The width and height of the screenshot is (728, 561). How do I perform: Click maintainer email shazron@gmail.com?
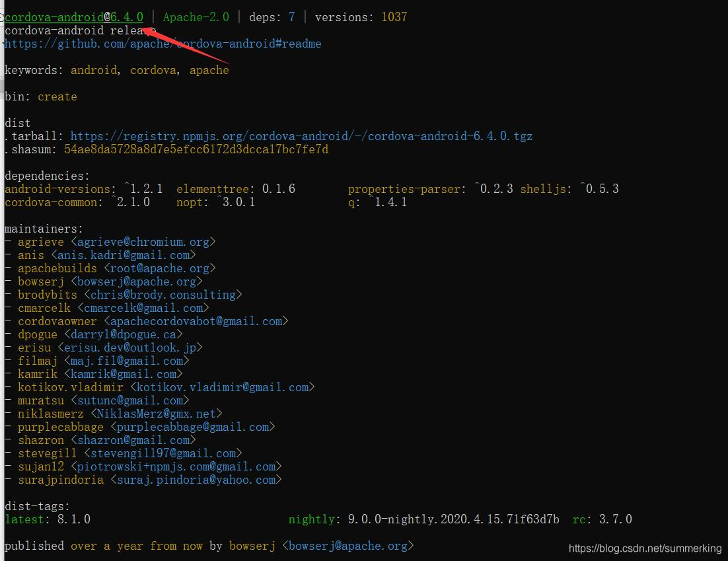133,441
